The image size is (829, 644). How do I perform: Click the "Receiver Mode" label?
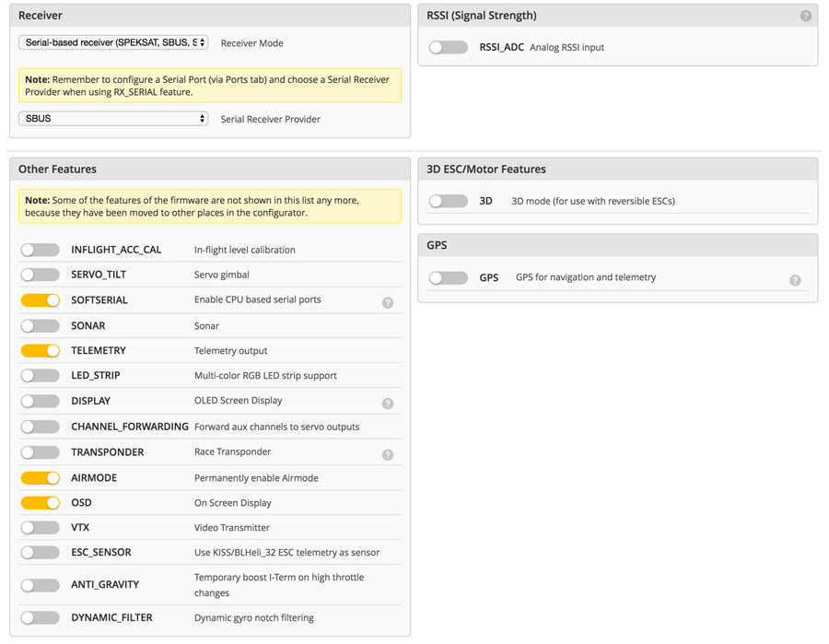click(251, 43)
